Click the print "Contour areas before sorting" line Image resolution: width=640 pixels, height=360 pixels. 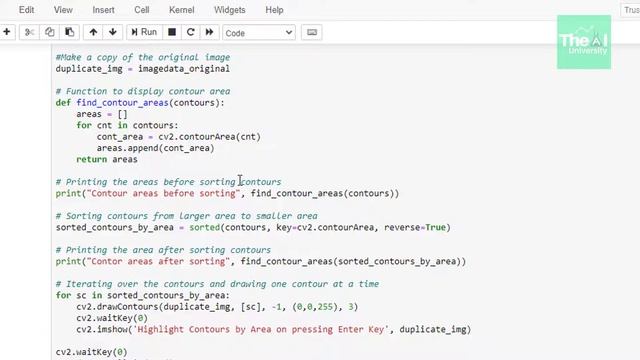[227, 193]
